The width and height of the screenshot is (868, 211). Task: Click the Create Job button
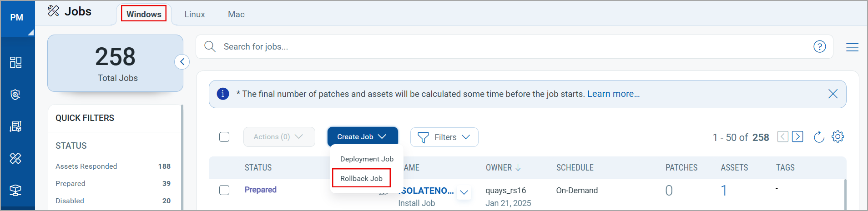363,137
